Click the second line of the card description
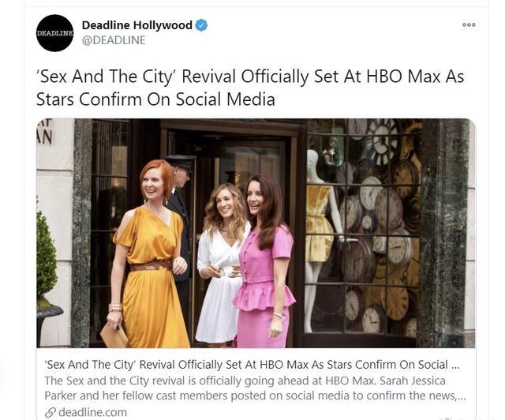Viewport: 505px width, 420px height. 255,396
